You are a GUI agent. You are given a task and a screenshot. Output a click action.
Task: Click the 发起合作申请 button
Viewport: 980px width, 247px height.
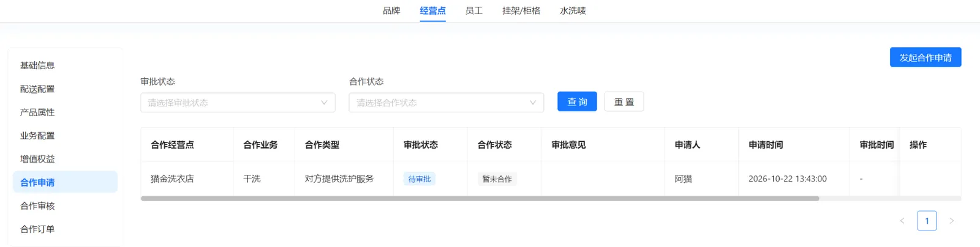coord(925,57)
